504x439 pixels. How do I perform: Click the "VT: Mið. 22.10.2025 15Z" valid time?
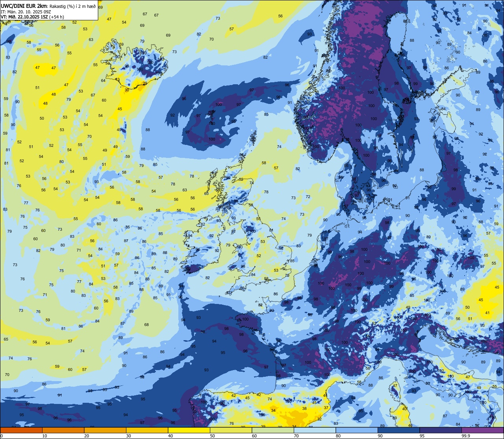[24, 17]
